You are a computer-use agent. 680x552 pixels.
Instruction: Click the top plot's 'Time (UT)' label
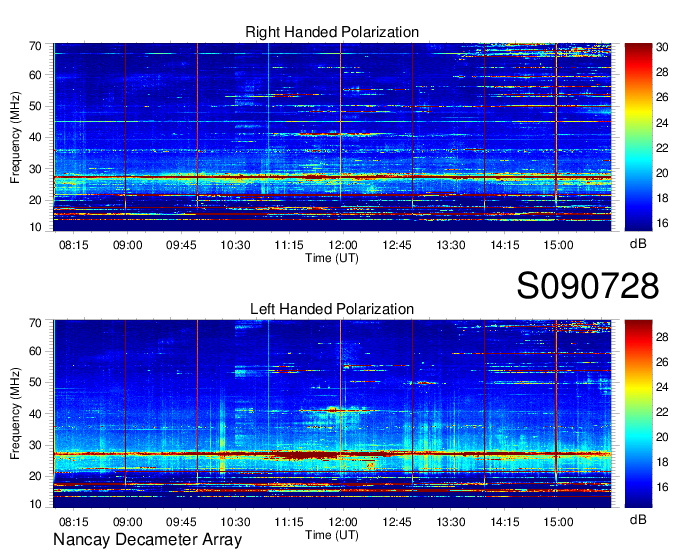[x=332, y=258]
